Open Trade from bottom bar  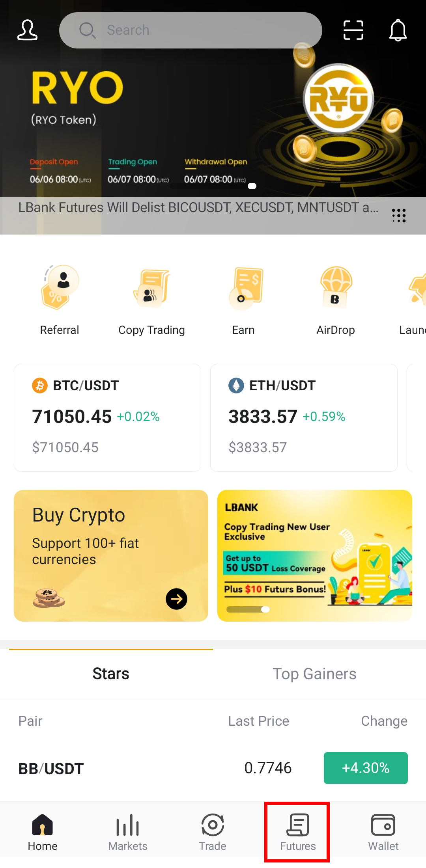click(213, 832)
